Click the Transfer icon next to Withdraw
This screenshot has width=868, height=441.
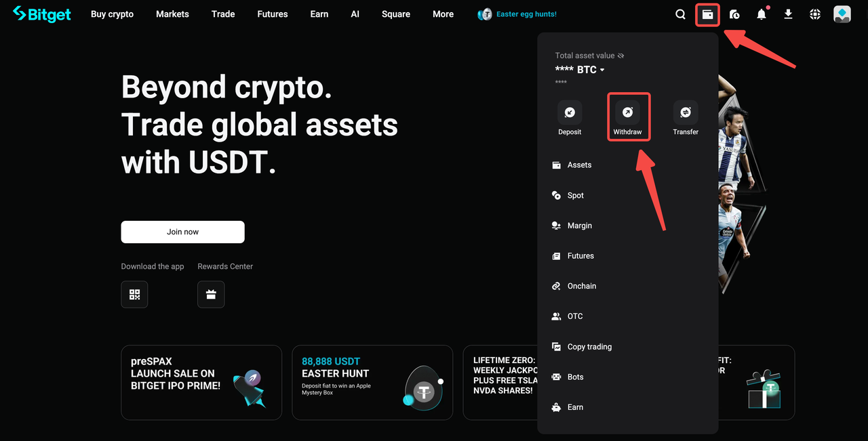[x=685, y=111]
